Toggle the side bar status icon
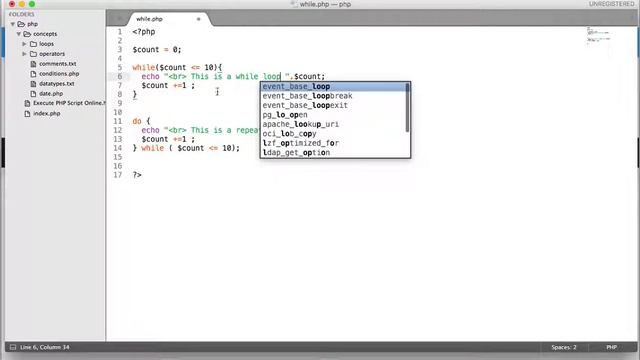This screenshot has width=640, height=360. click(x=13, y=347)
